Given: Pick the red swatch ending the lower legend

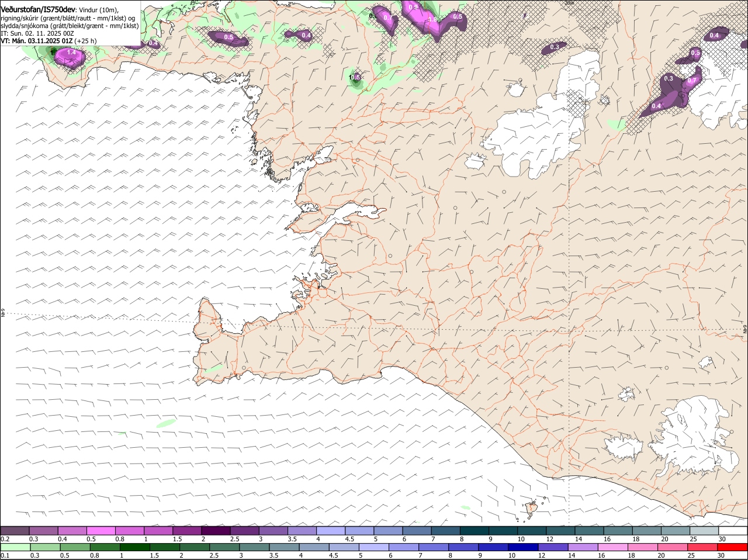Looking at the screenshot, I should pyautogui.click(x=733, y=547).
